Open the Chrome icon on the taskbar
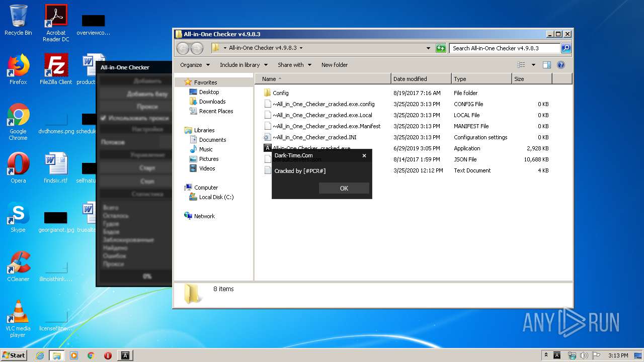Screen dimensions: 644x362 [91, 355]
